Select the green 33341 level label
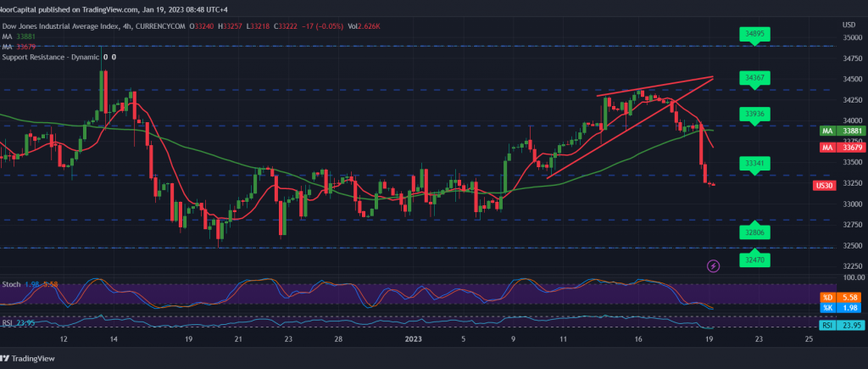The width and height of the screenshot is (868, 369). click(x=754, y=164)
